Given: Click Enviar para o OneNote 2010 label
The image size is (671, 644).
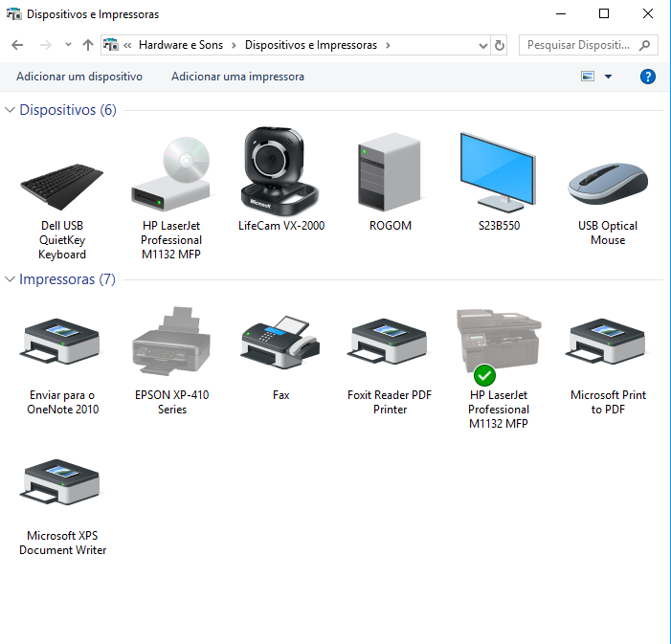Looking at the screenshot, I should pos(62,402).
